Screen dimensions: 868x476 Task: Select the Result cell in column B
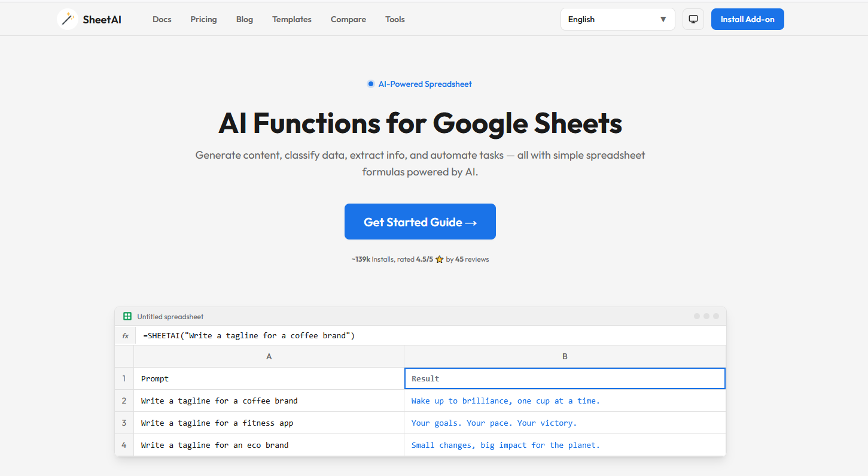point(565,378)
